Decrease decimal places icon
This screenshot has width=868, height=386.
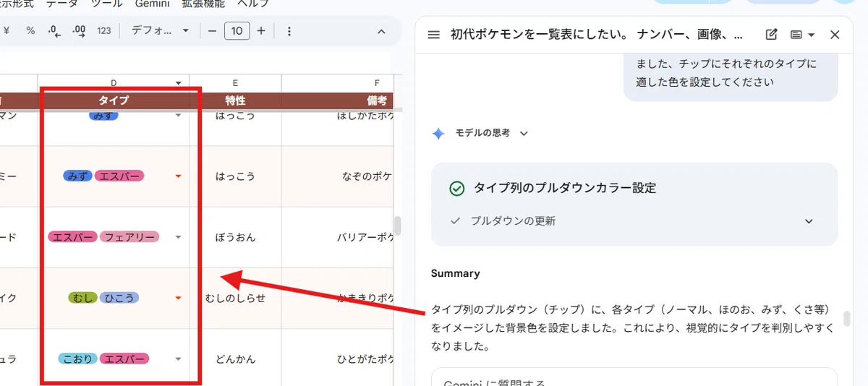pyautogui.click(x=54, y=31)
